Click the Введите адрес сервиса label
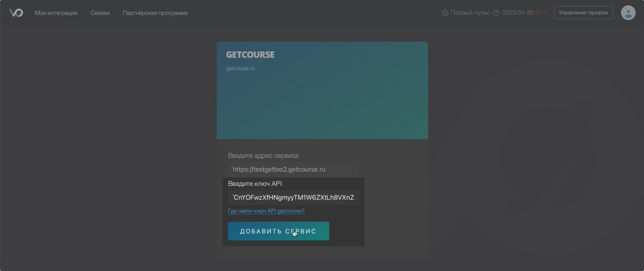Image resolution: width=644 pixels, height=271 pixels. pyautogui.click(x=263, y=156)
